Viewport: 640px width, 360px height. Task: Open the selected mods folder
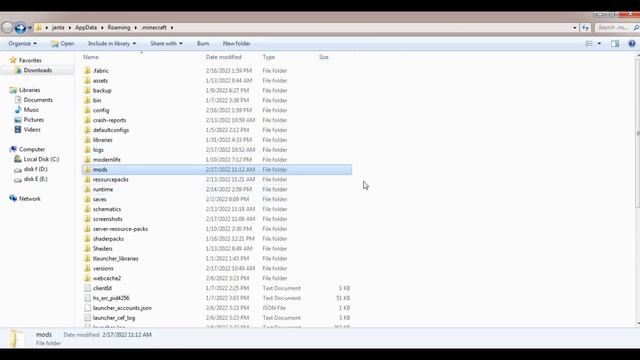point(63,43)
